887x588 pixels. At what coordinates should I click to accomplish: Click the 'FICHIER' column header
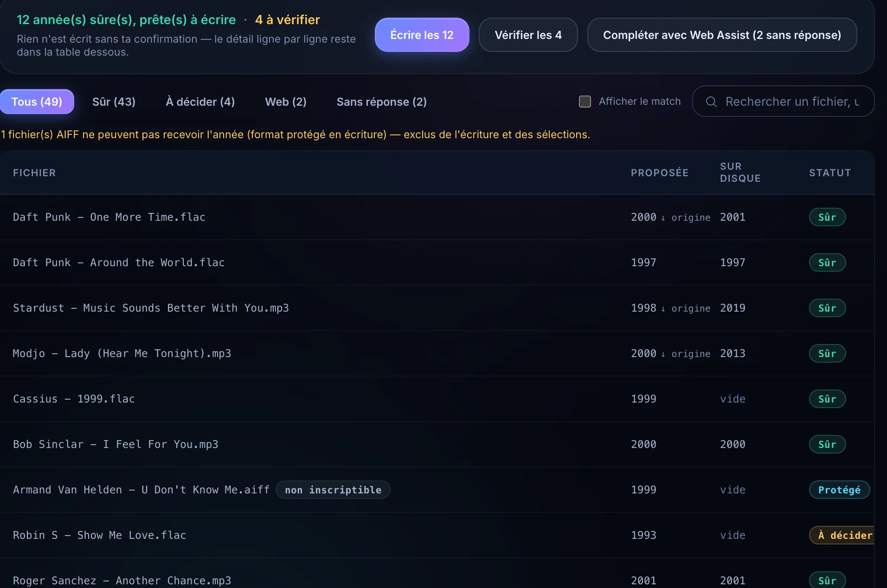[x=34, y=173]
